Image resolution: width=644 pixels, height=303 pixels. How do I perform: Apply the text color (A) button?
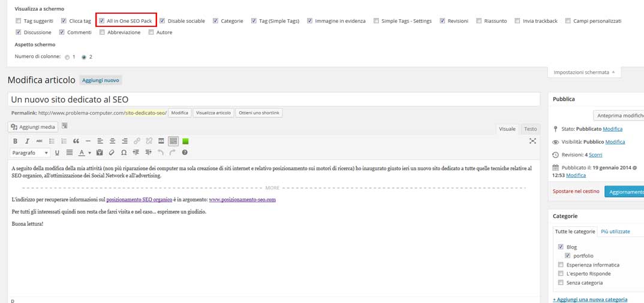click(82, 153)
